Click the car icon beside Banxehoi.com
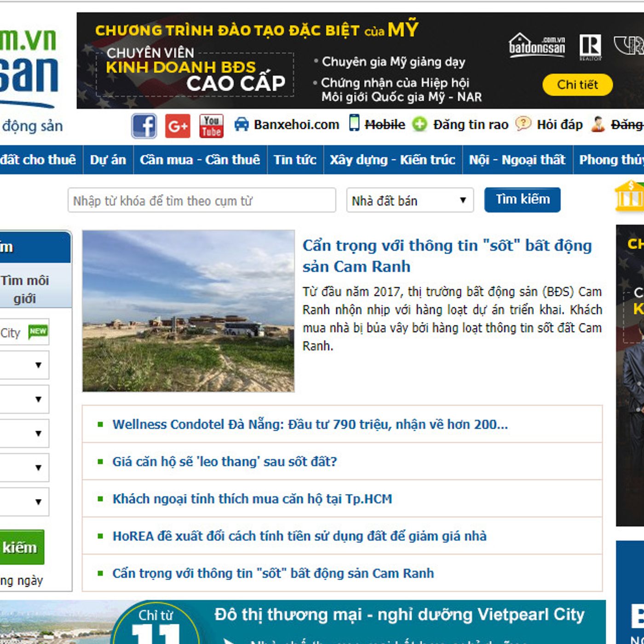The height and width of the screenshot is (644, 644). click(241, 124)
